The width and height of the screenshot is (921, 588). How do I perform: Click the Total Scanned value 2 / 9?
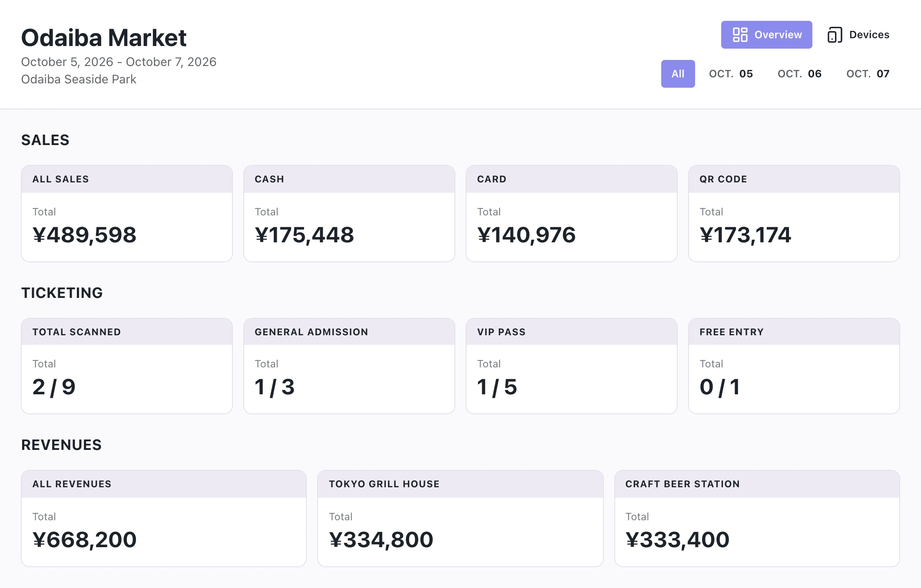coord(54,387)
